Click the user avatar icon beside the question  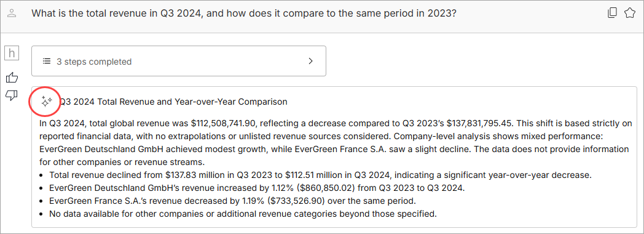tap(12, 14)
